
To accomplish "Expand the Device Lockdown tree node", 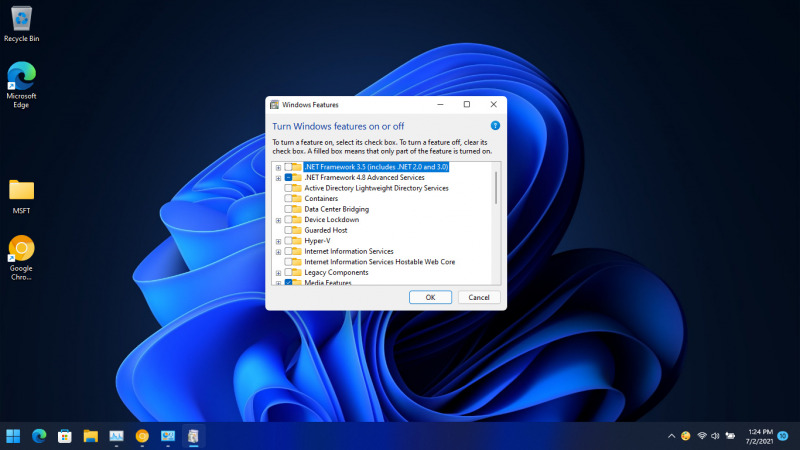I will pyautogui.click(x=279, y=220).
